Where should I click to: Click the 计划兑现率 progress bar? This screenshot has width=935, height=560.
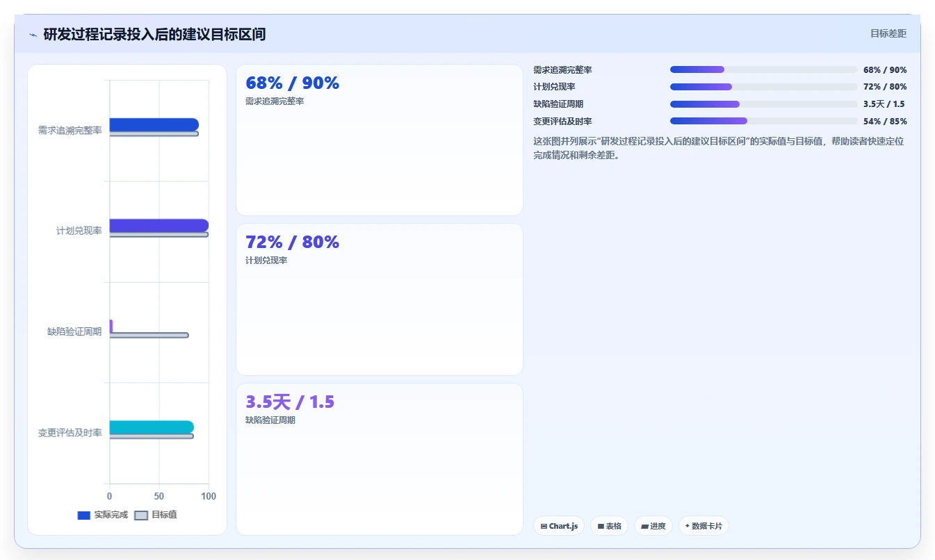click(x=763, y=87)
